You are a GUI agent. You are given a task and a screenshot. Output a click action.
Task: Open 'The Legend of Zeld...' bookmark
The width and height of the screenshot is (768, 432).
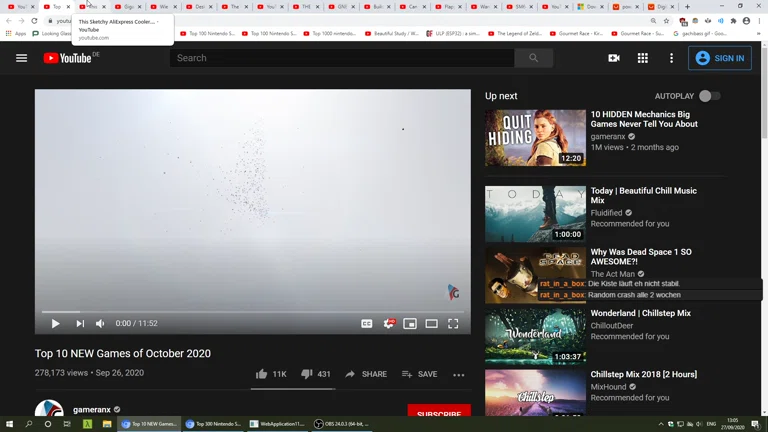click(515, 33)
